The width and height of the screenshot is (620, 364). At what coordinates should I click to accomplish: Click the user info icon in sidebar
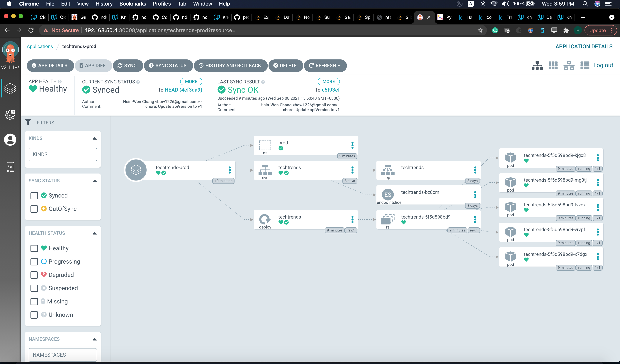pyautogui.click(x=10, y=140)
